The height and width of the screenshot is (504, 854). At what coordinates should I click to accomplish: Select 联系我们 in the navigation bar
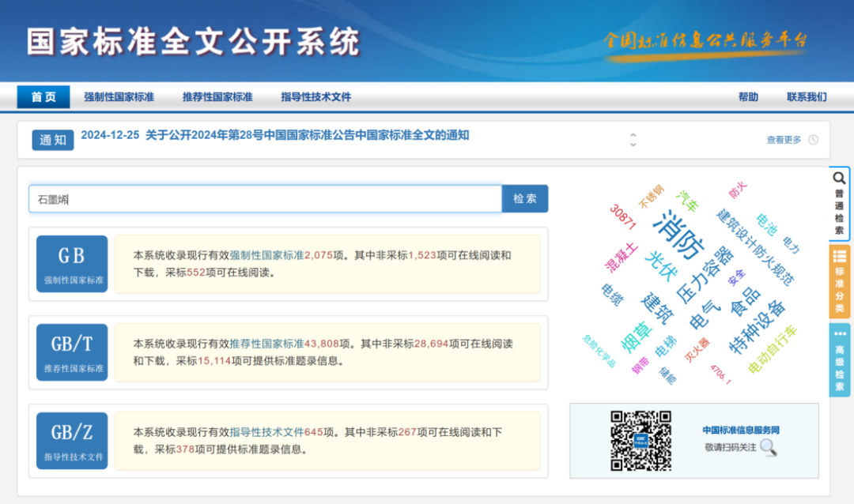coord(807,97)
